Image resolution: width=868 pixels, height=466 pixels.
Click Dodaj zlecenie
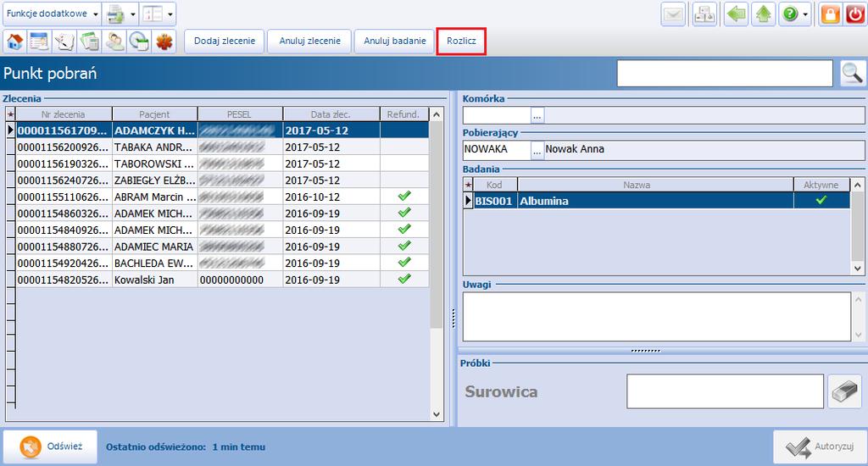click(225, 41)
